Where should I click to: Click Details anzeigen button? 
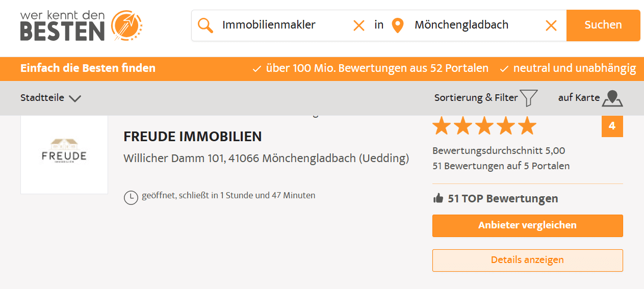click(x=527, y=260)
